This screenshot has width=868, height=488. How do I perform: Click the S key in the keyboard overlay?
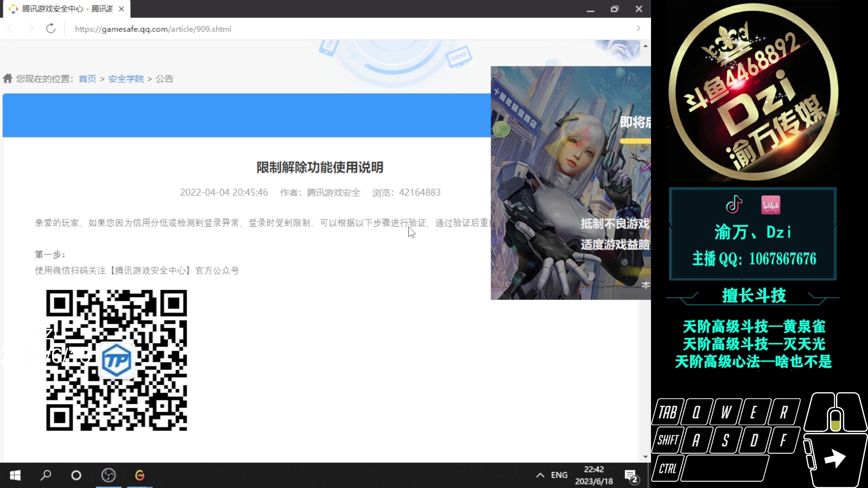726,440
